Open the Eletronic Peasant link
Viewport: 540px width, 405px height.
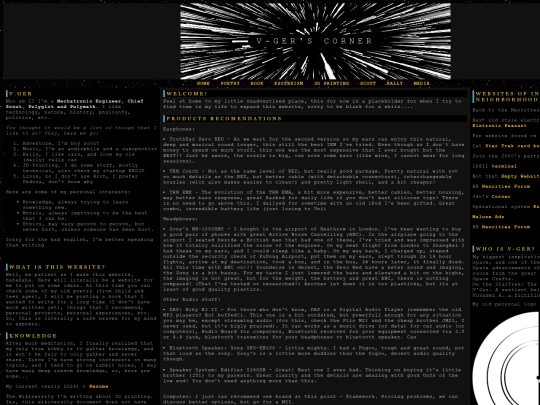click(x=499, y=126)
